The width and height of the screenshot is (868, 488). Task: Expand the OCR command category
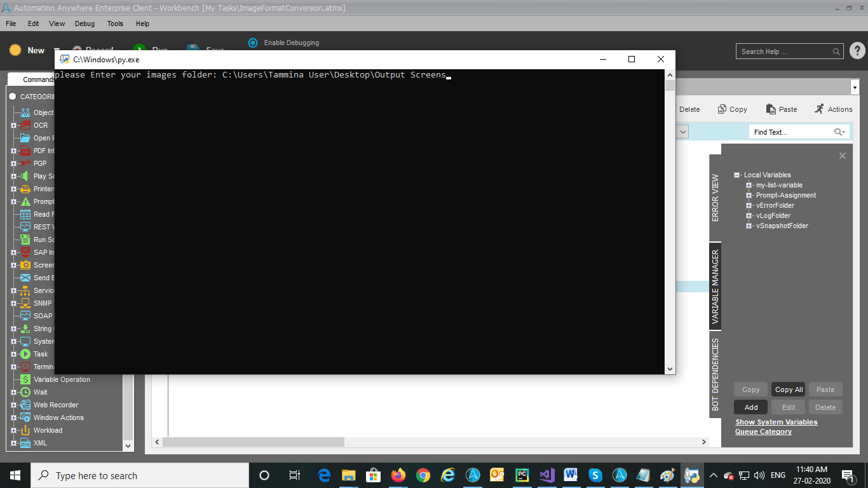(x=13, y=125)
